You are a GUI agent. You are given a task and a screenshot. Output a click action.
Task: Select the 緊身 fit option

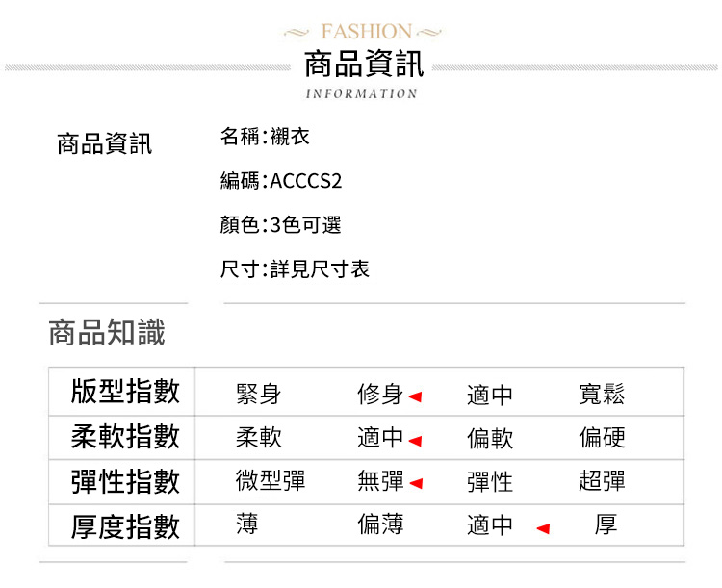258,394
